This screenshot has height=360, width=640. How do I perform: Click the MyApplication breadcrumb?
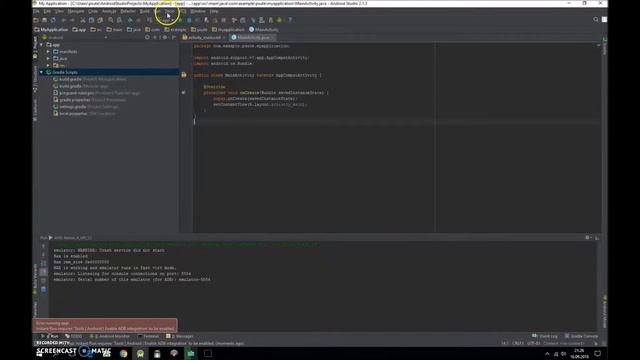pyautogui.click(x=51, y=29)
